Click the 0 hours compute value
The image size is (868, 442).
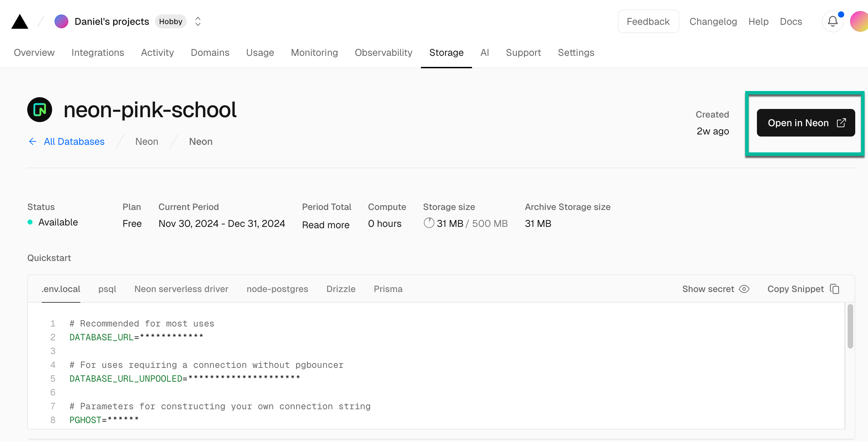click(x=385, y=223)
